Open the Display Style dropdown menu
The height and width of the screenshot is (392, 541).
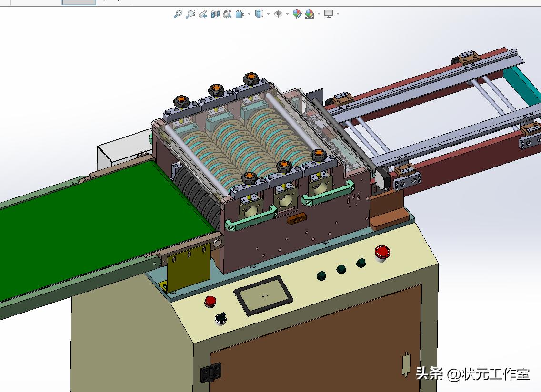pos(268,14)
